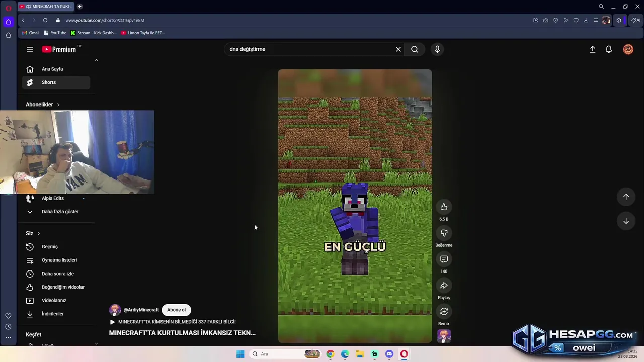Screen dimensions: 644x362
Task: Click the taskbar Ara search box
Action: tap(286, 354)
